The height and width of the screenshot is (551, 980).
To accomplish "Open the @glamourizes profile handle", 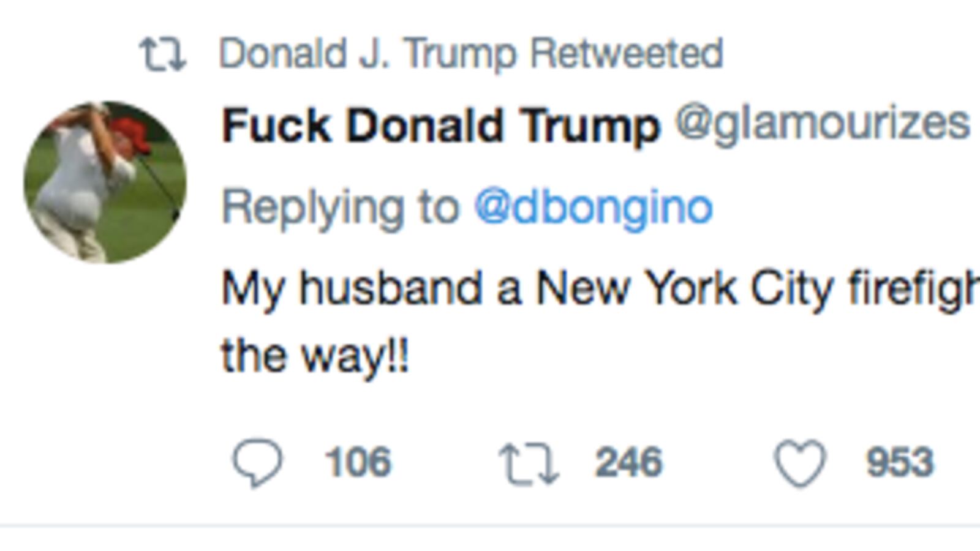I will point(821,126).
